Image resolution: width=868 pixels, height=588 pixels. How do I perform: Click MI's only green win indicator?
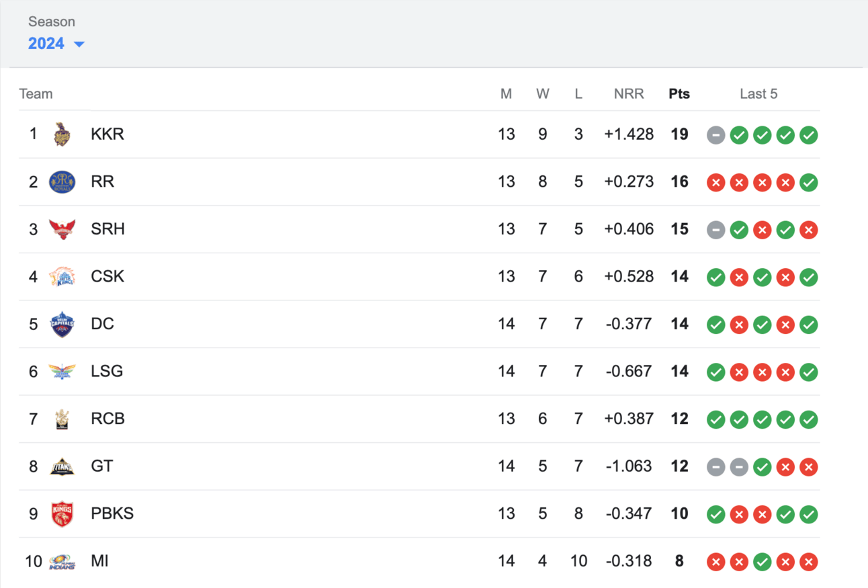(762, 562)
